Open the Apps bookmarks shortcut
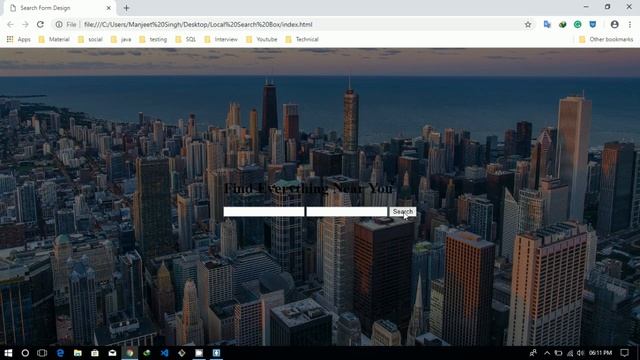Viewport: 640px width, 360px height. point(19,39)
